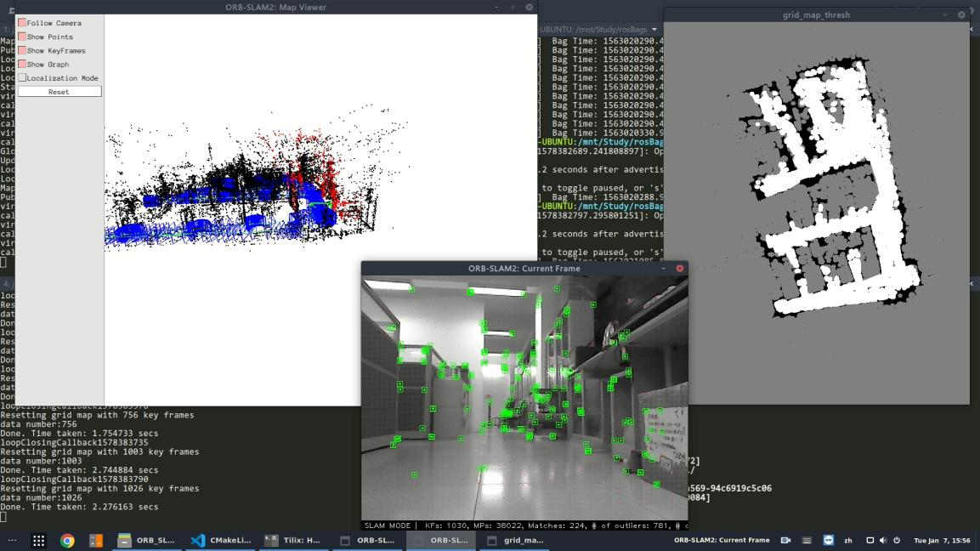Open the terminal path dropdown arrow after rosBags

(654, 30)
